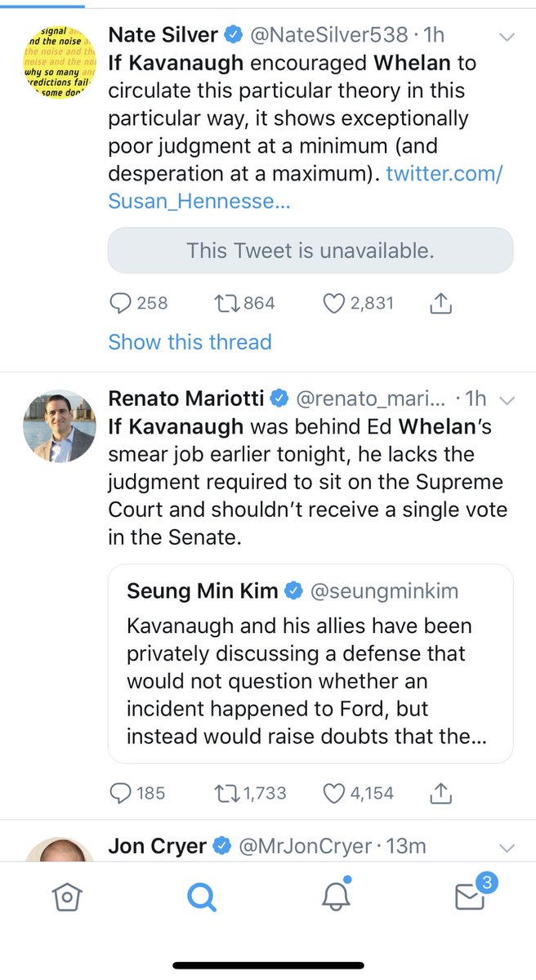Go to the Home tab
Image resolution: width=536 pixels, height=980 pixels.
66,898
